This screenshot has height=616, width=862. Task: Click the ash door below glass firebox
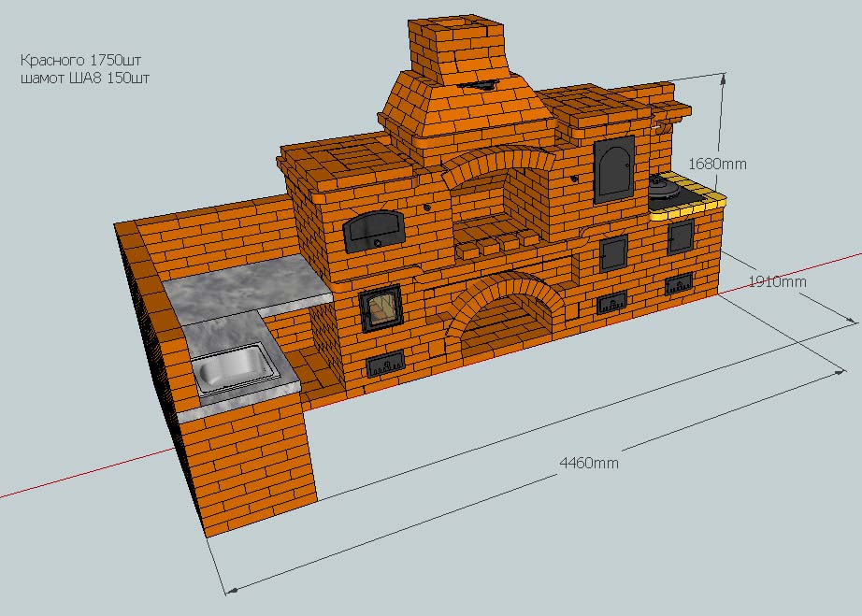[385, 363]
